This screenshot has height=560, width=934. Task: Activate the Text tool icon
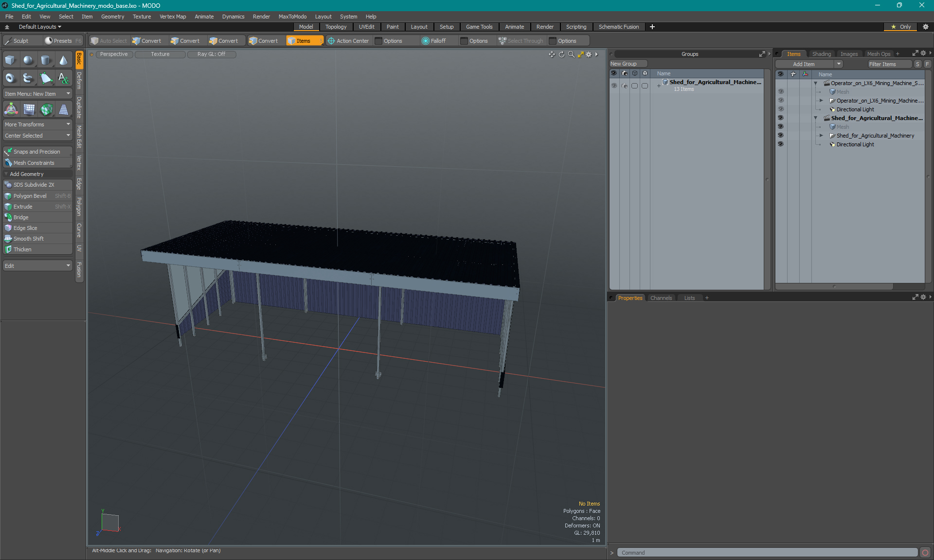point(63,78)
